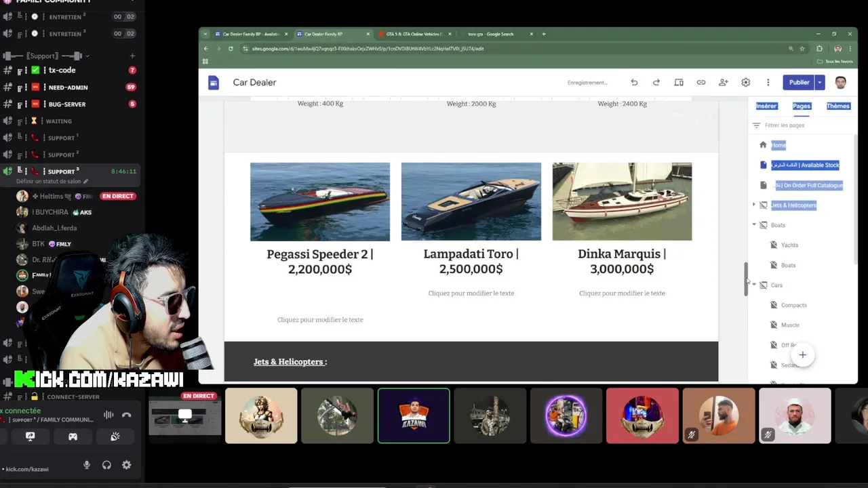Open the Chrome apps grid shortcut
The width and height of the screenshot is (868, 488).
coord(205,61)
